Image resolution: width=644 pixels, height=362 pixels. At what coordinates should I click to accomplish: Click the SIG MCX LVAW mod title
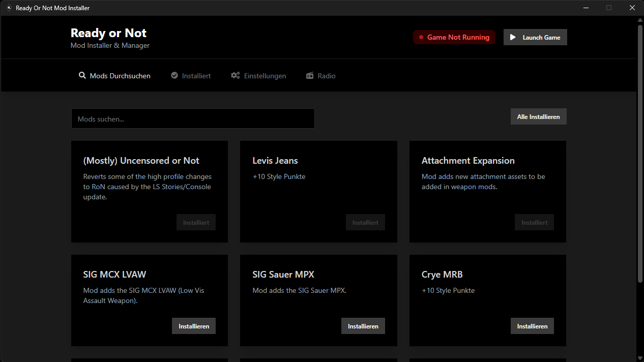pyautogui.click(x=114, y=275)
